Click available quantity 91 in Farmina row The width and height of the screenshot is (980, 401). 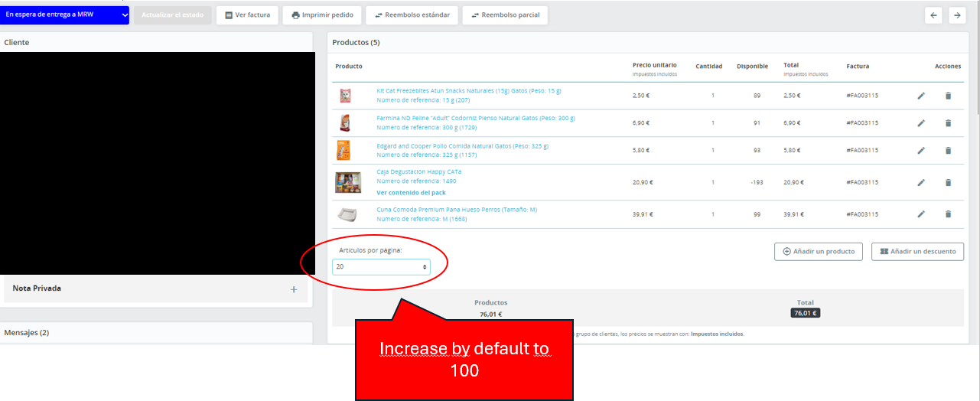757,123
